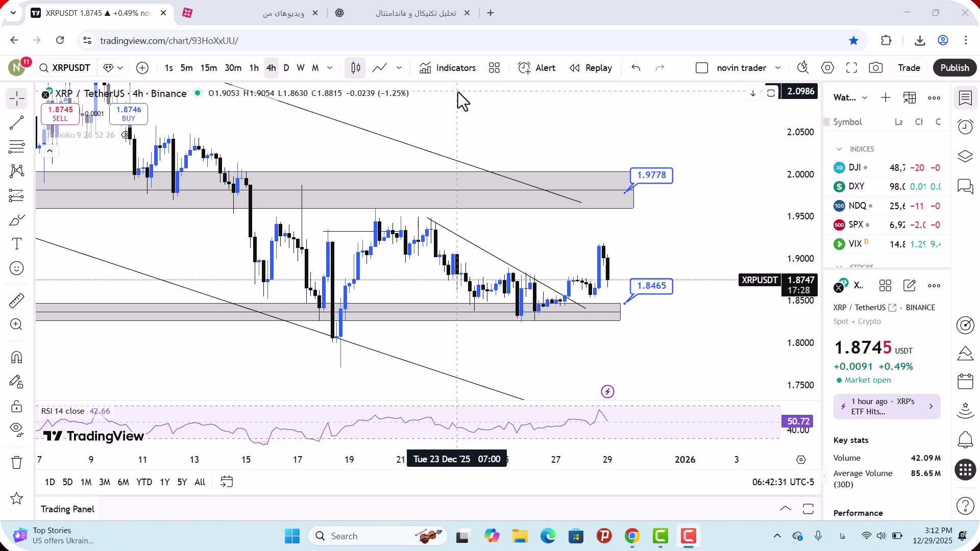Open the candlestick chart type selector

click(355, 68)
